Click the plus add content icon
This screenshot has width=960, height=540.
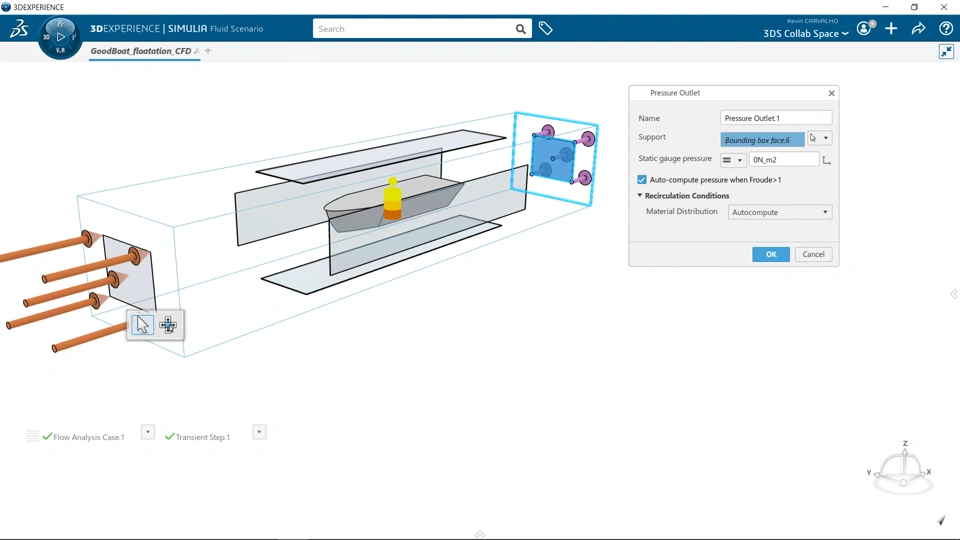(891, 28)
